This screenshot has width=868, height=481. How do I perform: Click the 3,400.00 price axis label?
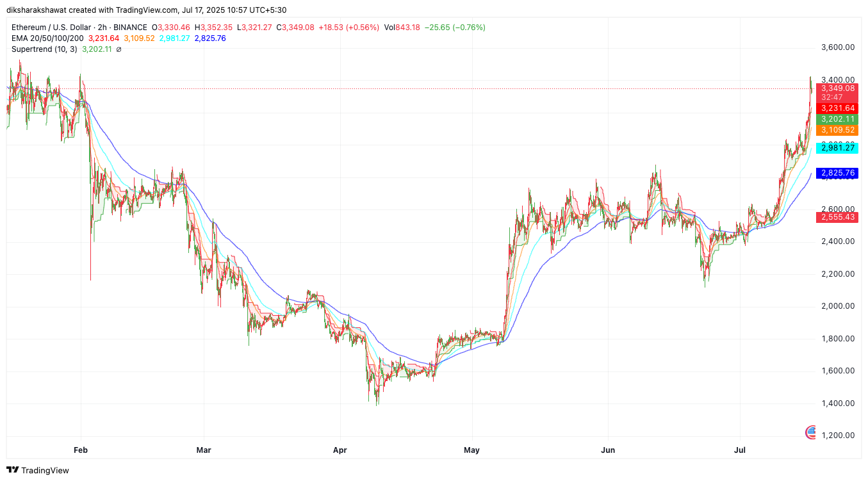[x=838, y=79]
